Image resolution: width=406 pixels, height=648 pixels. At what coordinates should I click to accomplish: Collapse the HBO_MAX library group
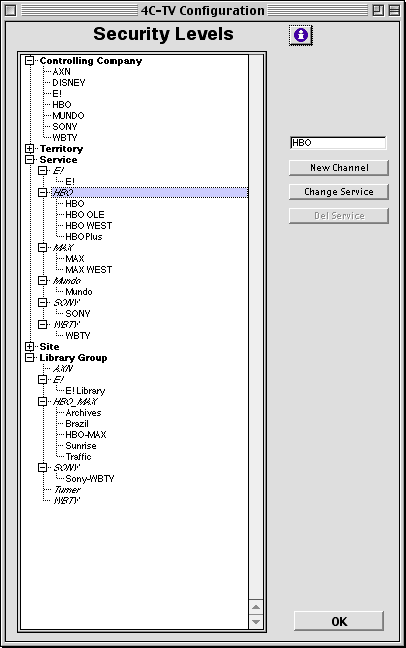[42, 401]
